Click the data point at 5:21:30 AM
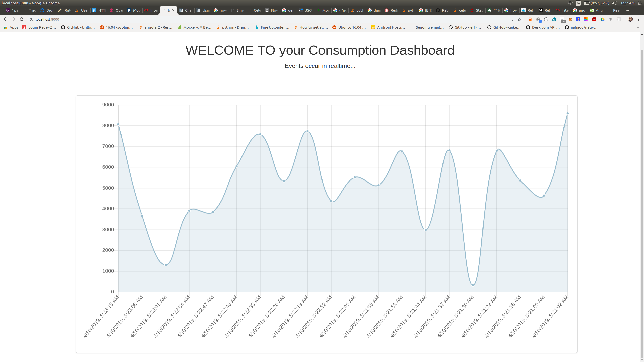This screenshot has height=362, width=644. point(473,285)
